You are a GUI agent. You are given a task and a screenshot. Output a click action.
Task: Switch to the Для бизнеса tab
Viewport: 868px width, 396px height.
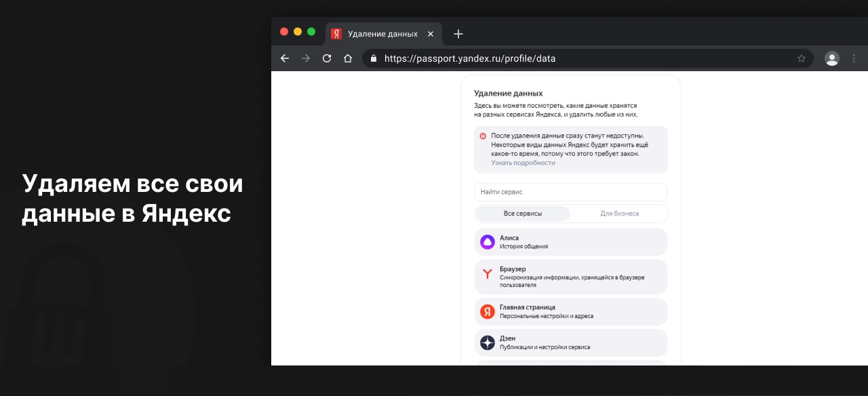(619, 214)
